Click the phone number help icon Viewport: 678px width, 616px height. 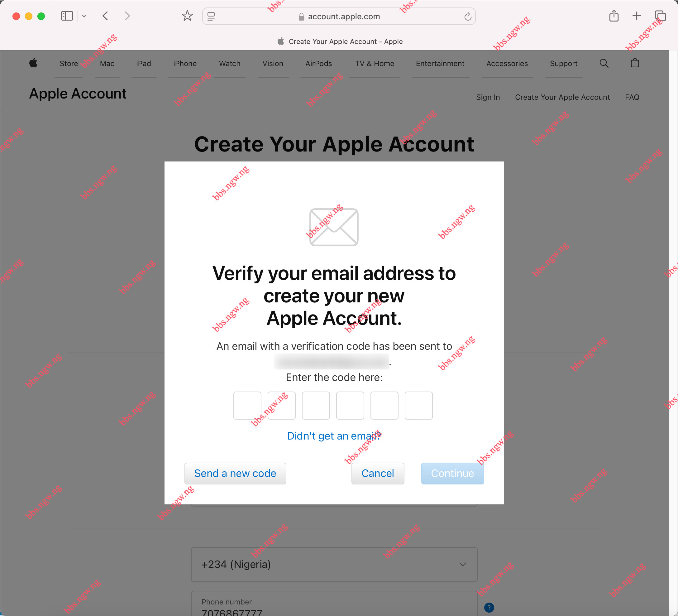(489, 607)
